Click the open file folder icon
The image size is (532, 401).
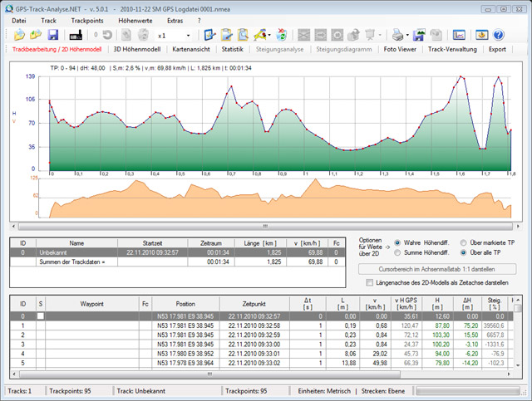19,35
